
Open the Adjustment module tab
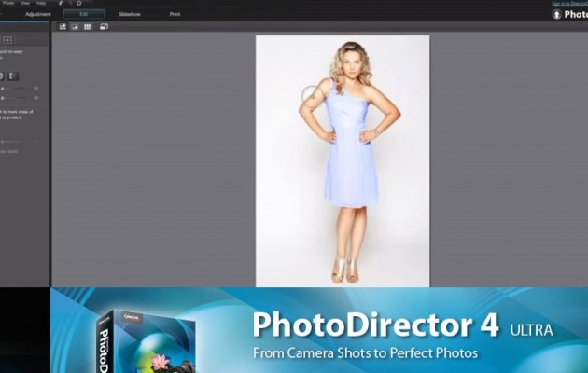[x=38, y=14]
